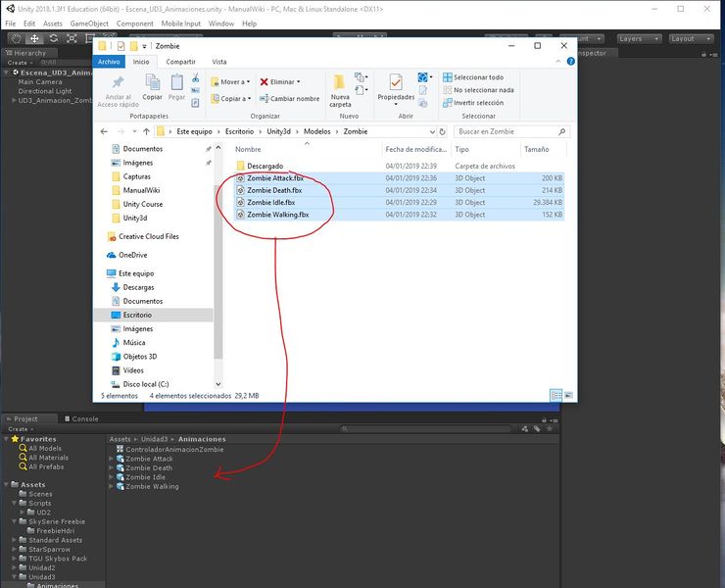Open recent locations dropdown arrow
Image resolution: width=725 pixels, height=588 pixels.
[134, 132]
